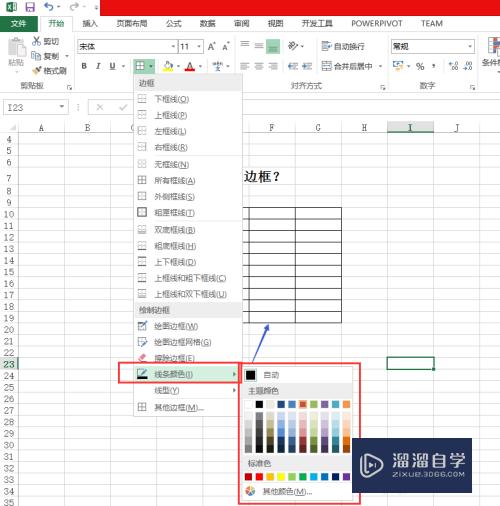500x506 pixels.
Task: Open number format dropdown 常规
Action: click(x=470, y=46)
